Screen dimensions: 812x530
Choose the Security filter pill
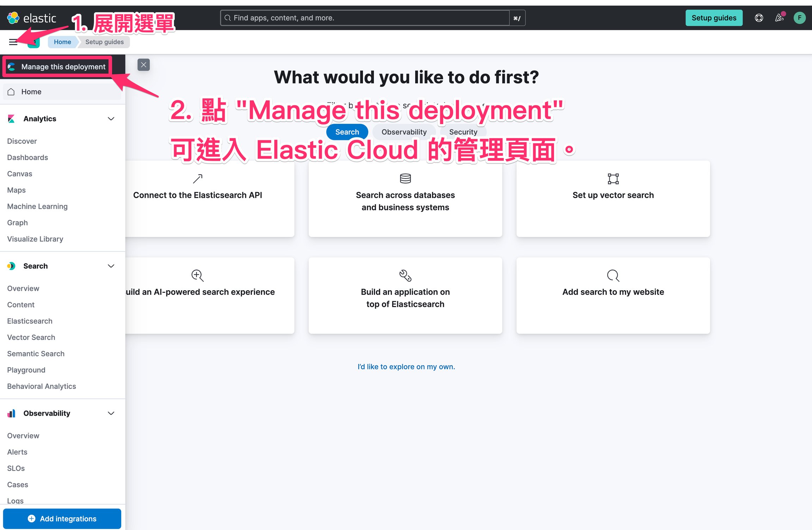(x=463, y=132)
